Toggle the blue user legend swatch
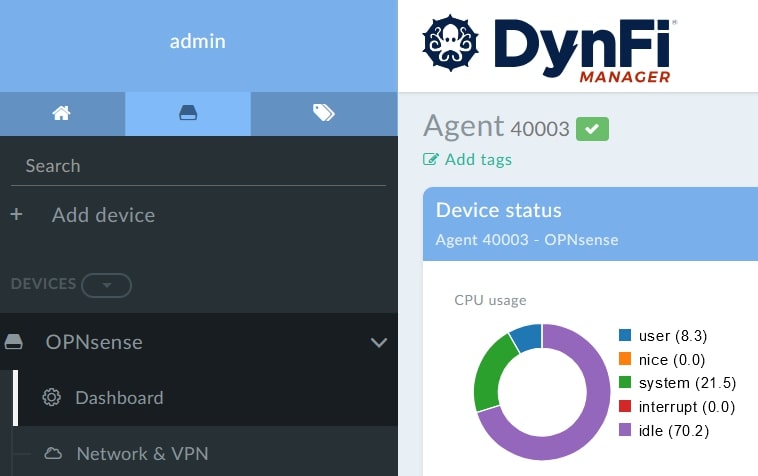758x476 pixels. point(625,335)
